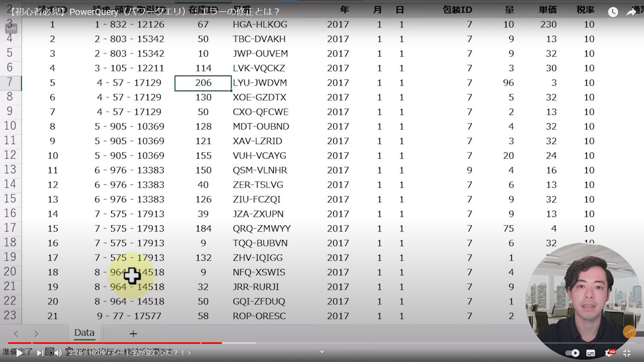Select the active cell containing 206
Viewport: 644px width, 362px height.
pos(203,83)
